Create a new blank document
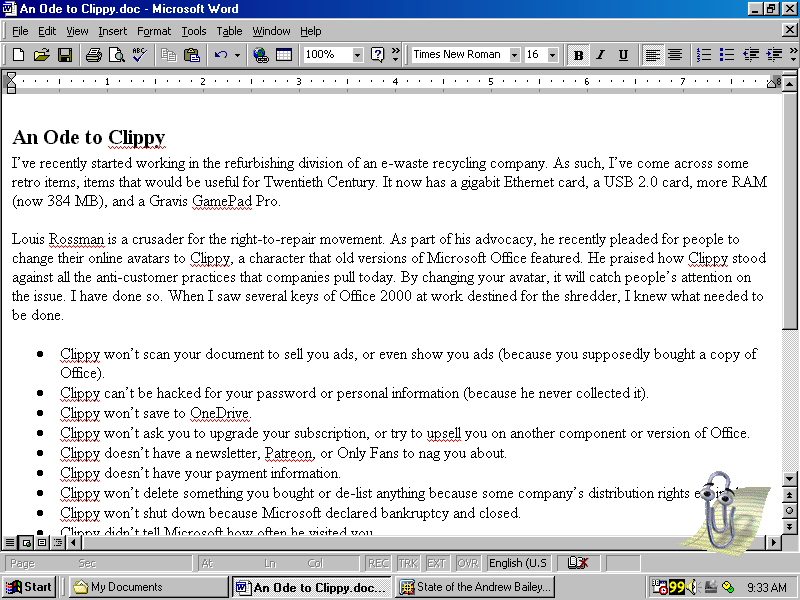Viewport: 800px width, 600px height. coord(18,55)
